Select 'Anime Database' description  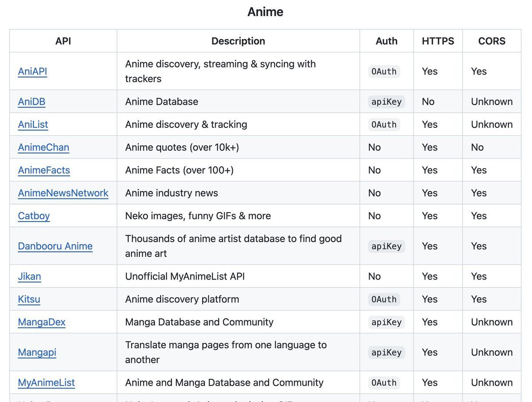click(x=161, y=102)
